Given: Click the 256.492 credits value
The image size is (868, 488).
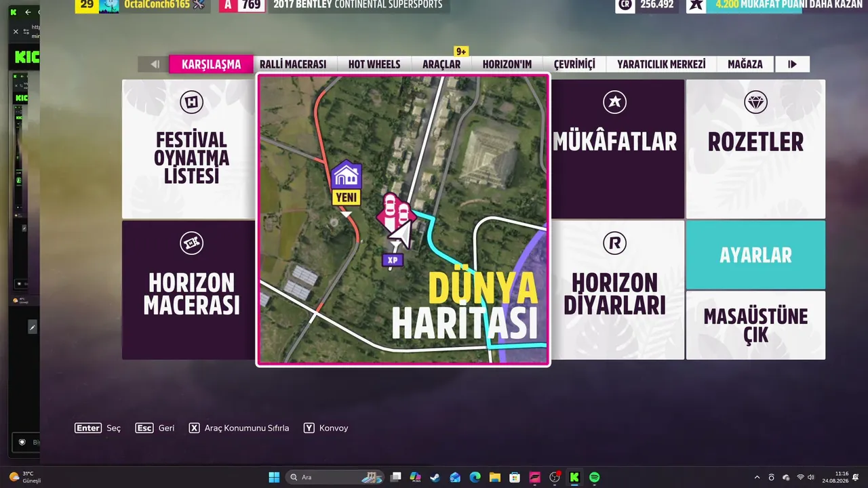Looking at the screenshot, I should [656, 5].
